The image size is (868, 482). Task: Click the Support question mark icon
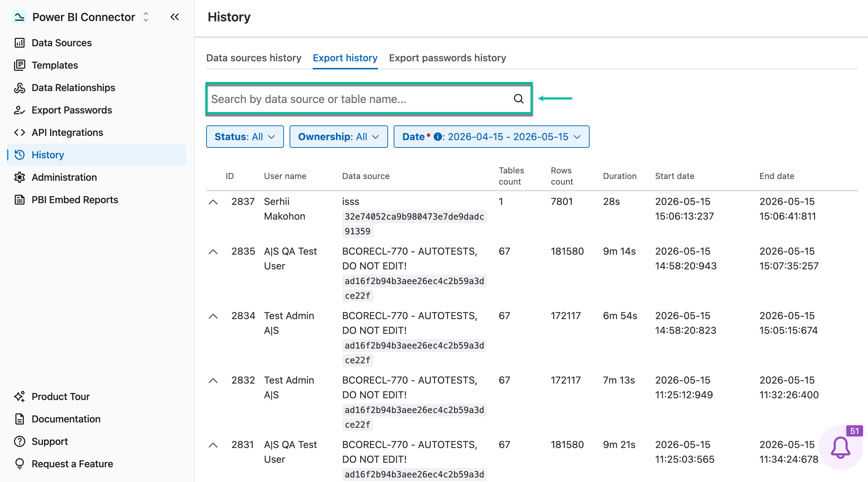[x=20, y=441]
